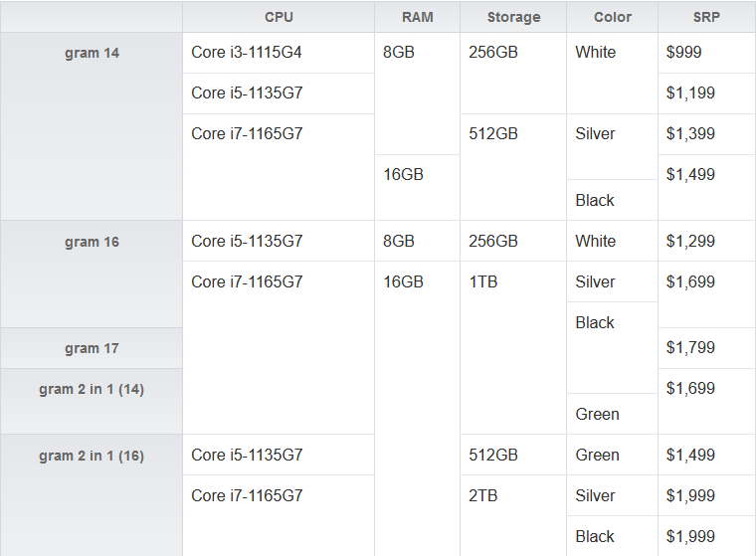This screenshot has height=556, width=756.
Task: Select the $999 price cell
Action: click(685, 53)
